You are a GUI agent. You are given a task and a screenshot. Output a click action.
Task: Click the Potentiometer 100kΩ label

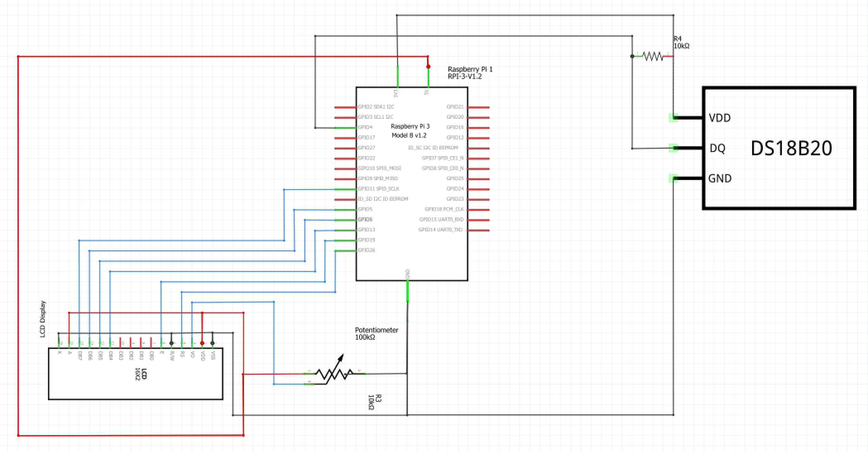click(376, 334)
